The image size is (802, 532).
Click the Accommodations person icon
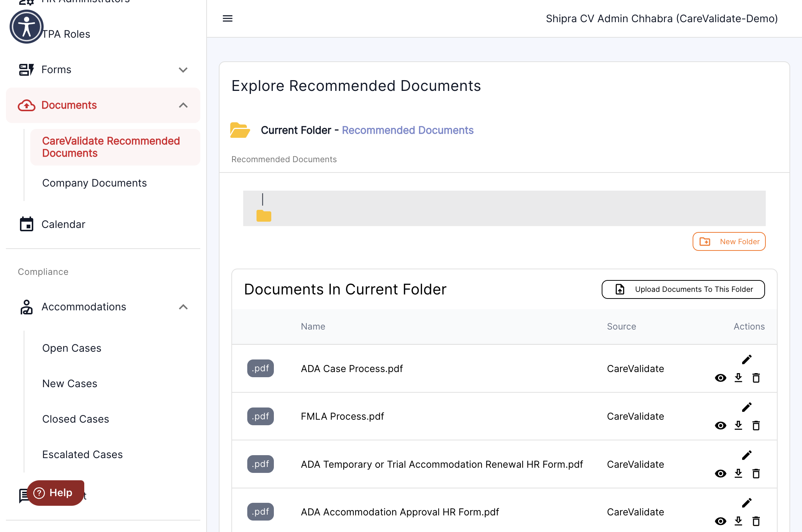[26, 307]
